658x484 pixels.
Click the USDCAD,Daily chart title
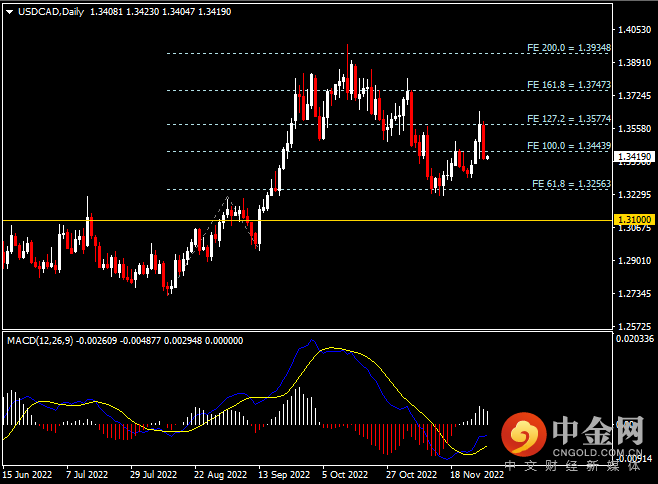(x=49, y=11)
